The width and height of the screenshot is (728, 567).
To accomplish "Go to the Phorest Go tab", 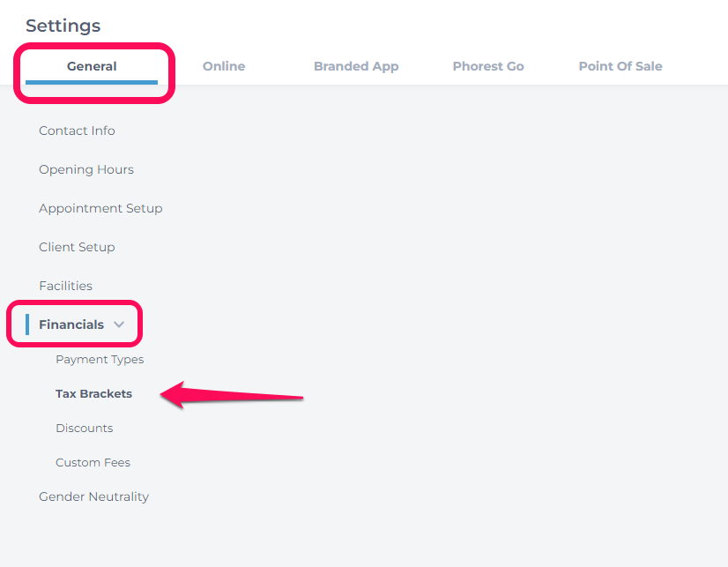I will [x=488, y=66].
